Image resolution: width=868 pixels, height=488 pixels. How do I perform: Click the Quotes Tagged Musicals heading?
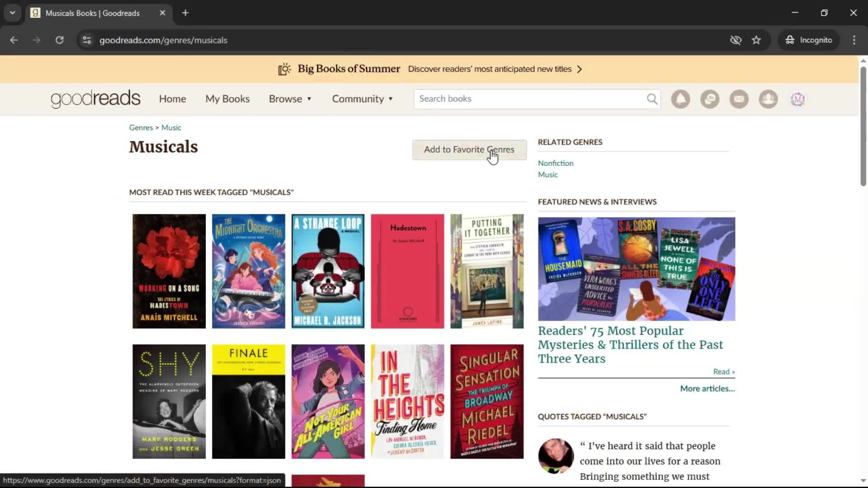point(592,417)
